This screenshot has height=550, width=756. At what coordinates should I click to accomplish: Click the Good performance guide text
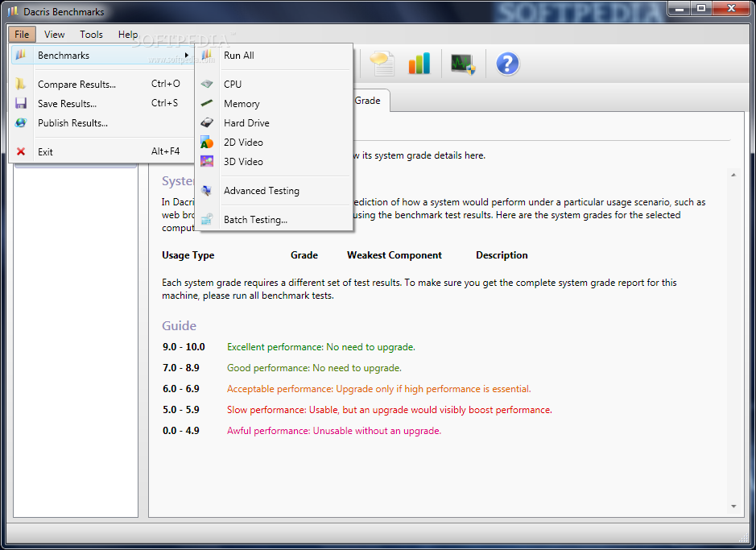coord(314,368)
